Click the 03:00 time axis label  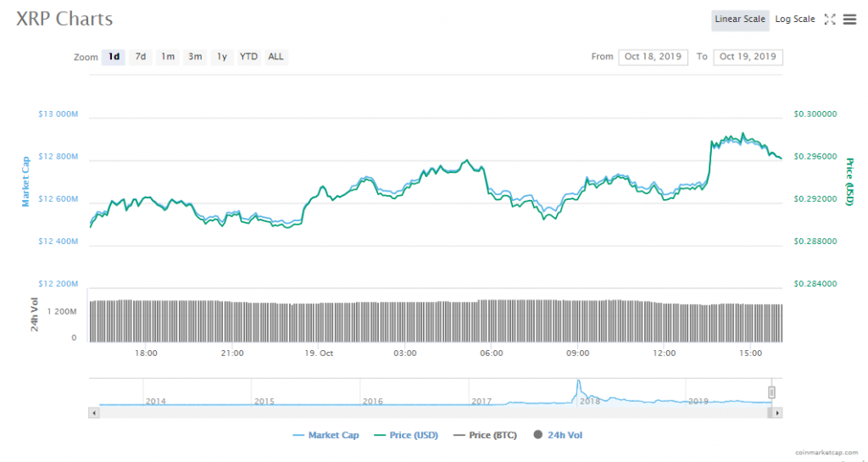pyautogui.click(x=405, y=353)
